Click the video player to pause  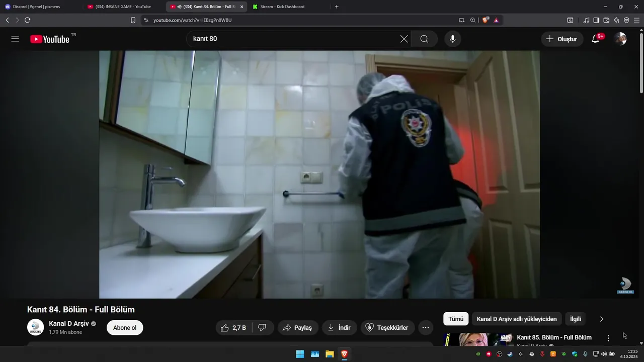(x=319, y=174)
